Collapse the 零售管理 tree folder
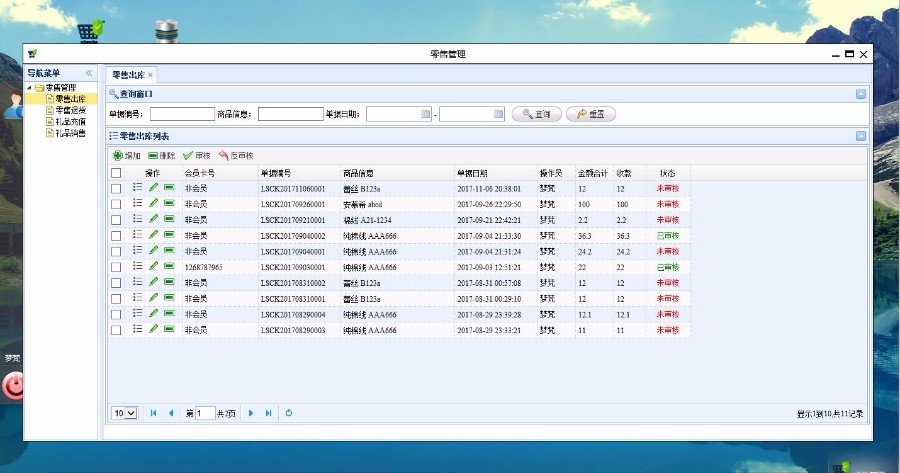 pos(29,88)
